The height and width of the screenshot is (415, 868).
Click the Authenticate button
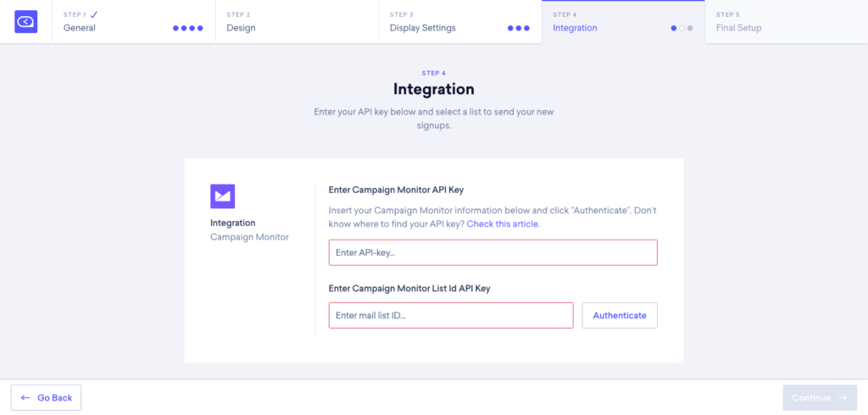620,315
